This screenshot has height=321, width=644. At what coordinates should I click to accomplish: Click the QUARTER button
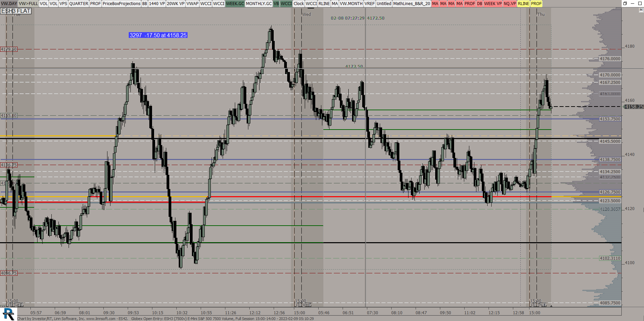click(79, 3)
